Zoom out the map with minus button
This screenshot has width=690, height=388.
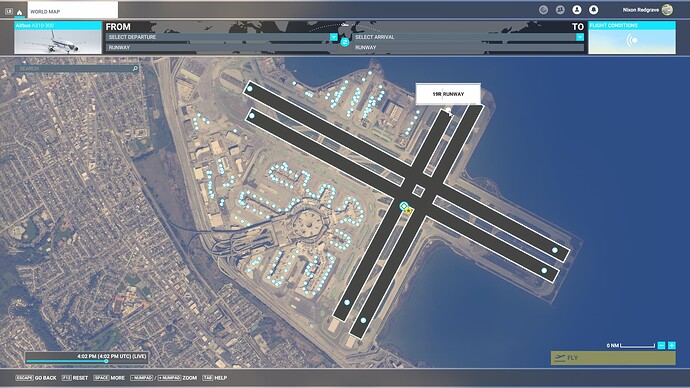661,345
